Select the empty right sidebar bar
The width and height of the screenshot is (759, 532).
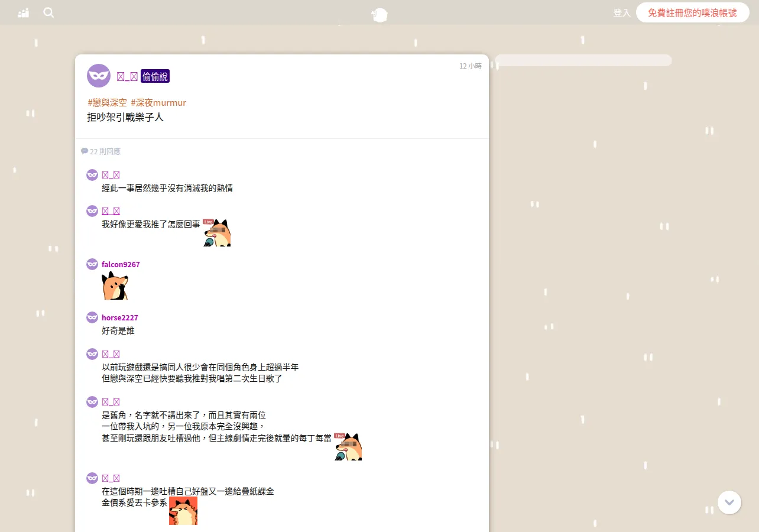(583, 60)
